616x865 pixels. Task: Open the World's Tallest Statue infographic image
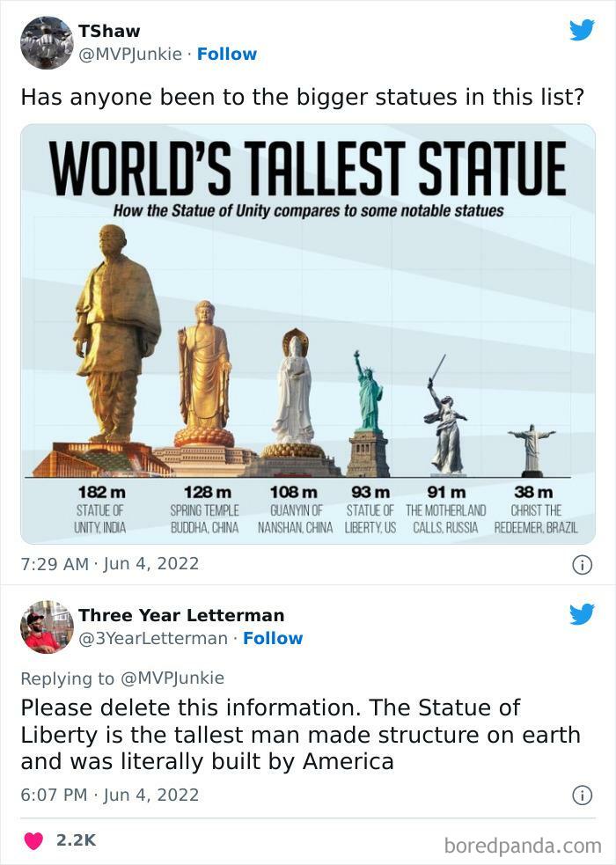[308, 334]
